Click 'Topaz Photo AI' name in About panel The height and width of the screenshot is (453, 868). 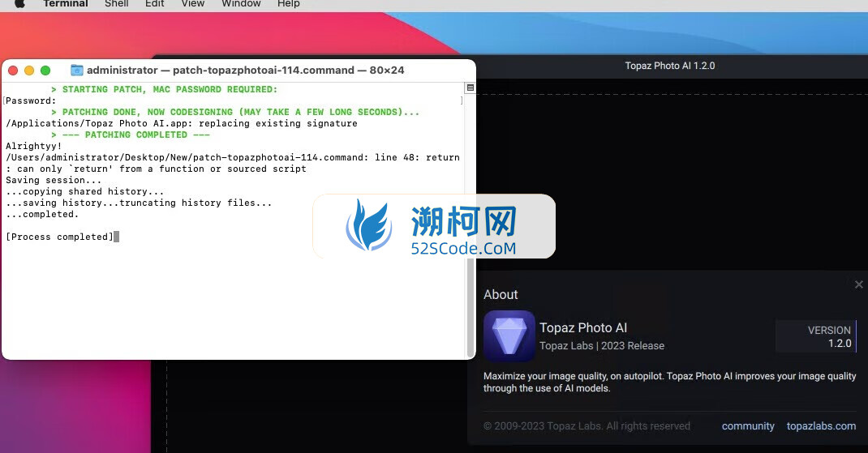coord(583,327)
